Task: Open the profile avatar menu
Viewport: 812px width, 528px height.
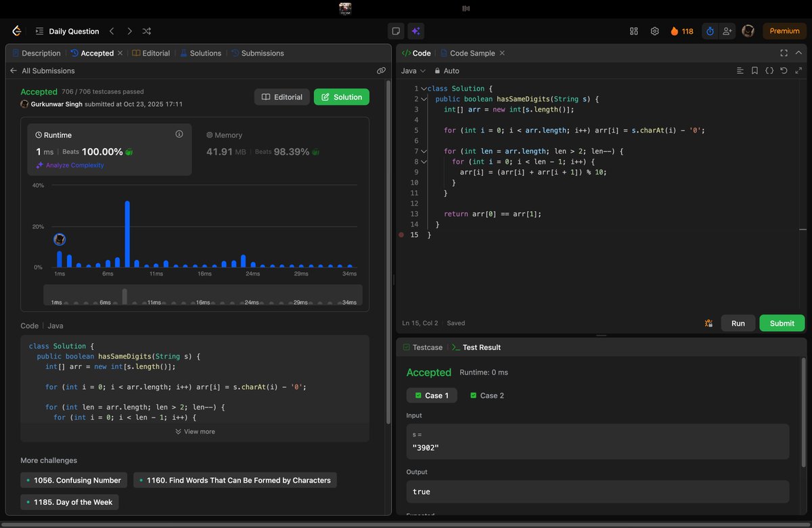Action: point(748,31)
